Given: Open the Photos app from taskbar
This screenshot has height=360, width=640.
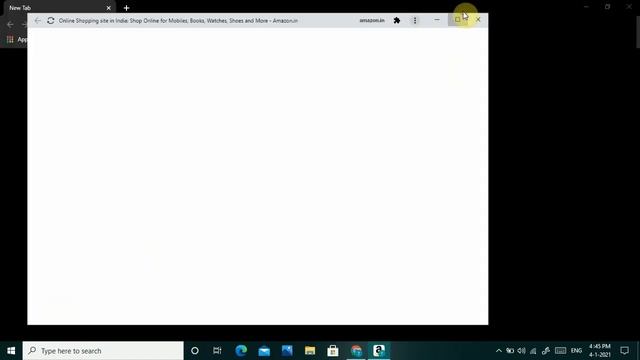Looking at the screenshot, I should tap(287, 351).
